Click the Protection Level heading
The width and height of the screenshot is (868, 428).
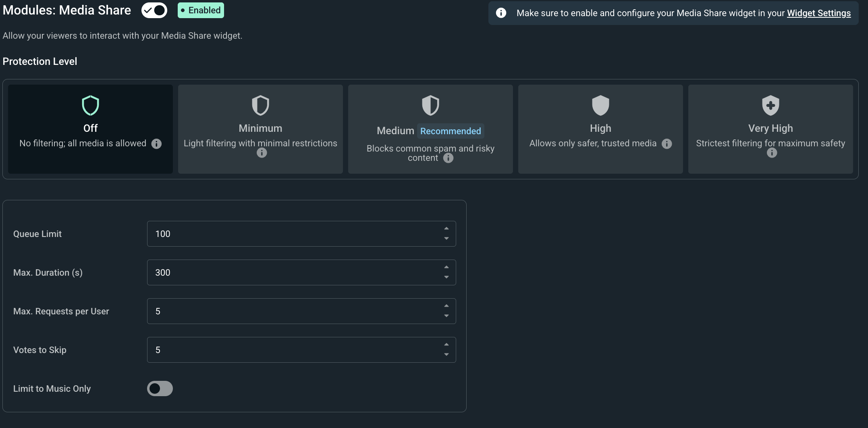tap(40, 61)
